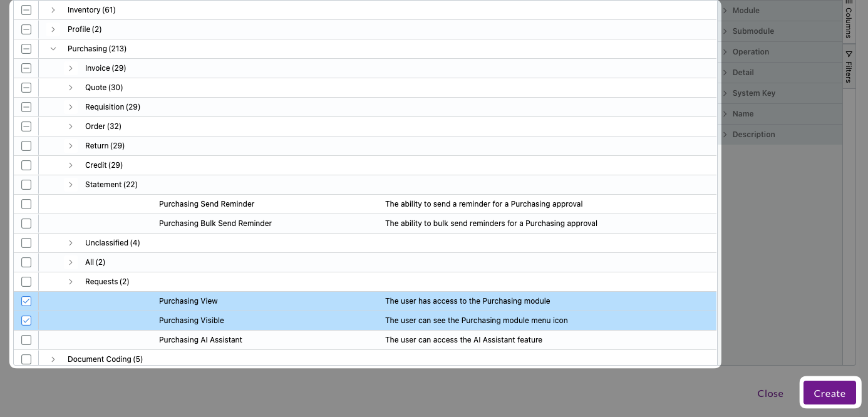The height and width of the screenshot is (417, 868).
Task: Click the bulk send reminders description text
Action: [491, 224]
